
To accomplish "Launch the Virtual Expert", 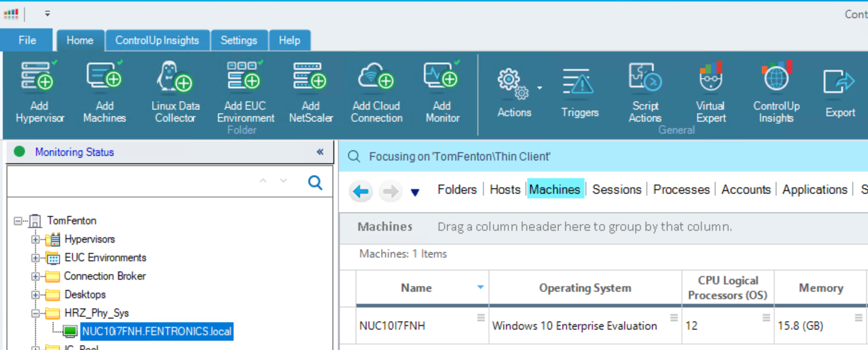I will [711, 92].
